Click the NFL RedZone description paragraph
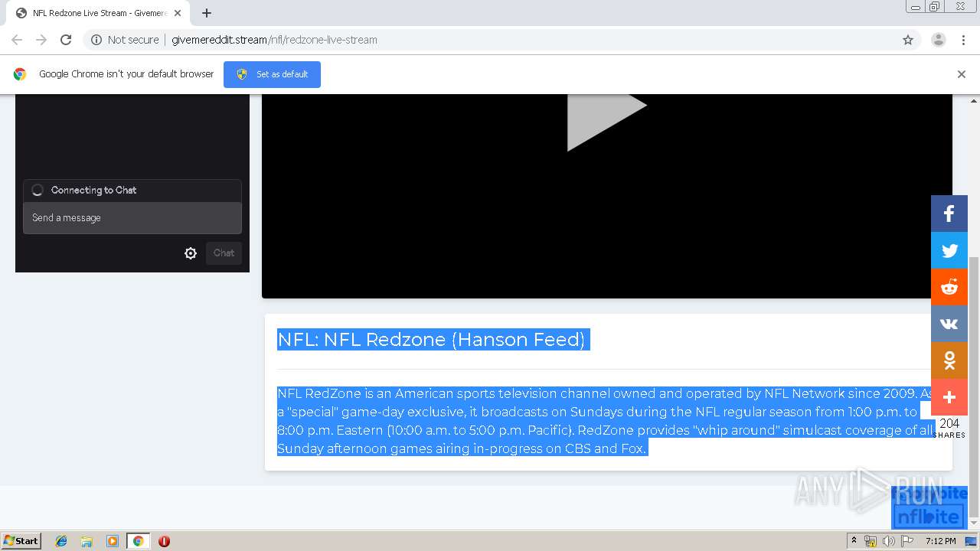 tap(606, 421)
